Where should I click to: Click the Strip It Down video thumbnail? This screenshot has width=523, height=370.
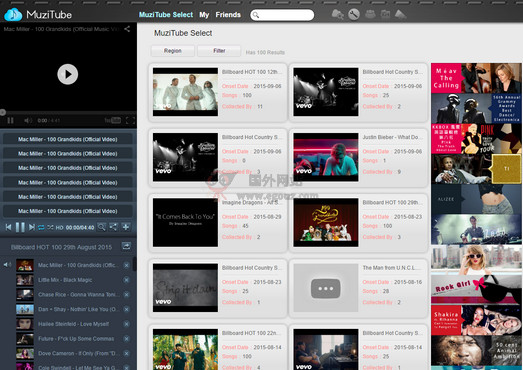[185, 288]
